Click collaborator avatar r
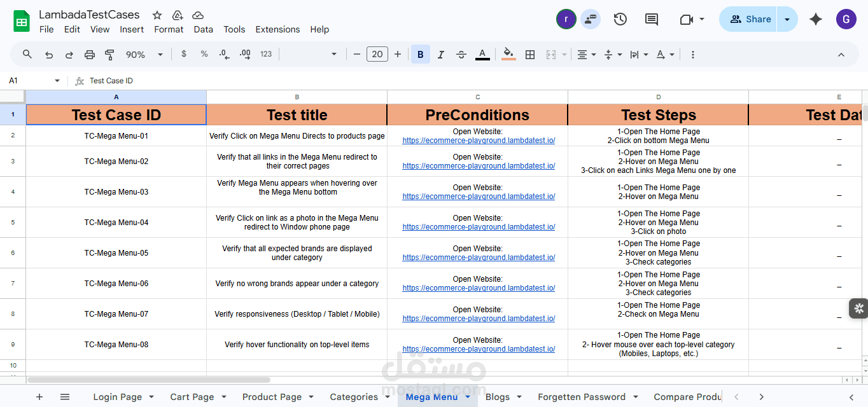This screenshot has height=407, width=868. click(x=566, y=19)
